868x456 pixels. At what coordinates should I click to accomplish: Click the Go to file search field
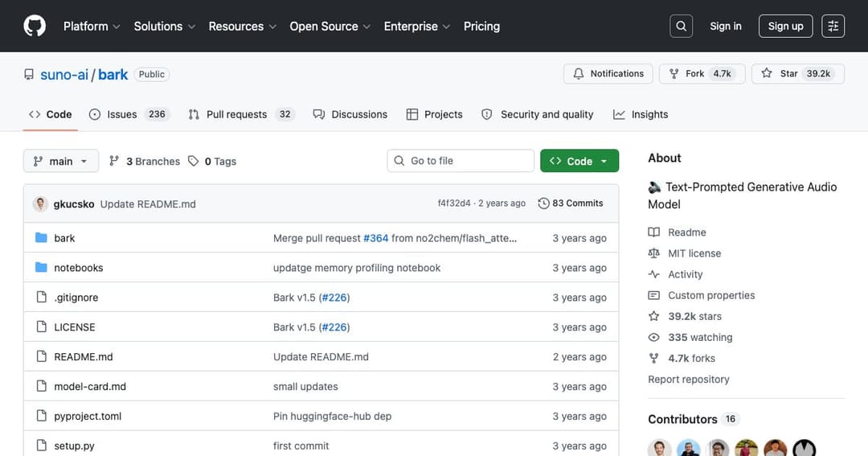pyautogui.click(x=461, y=161)
